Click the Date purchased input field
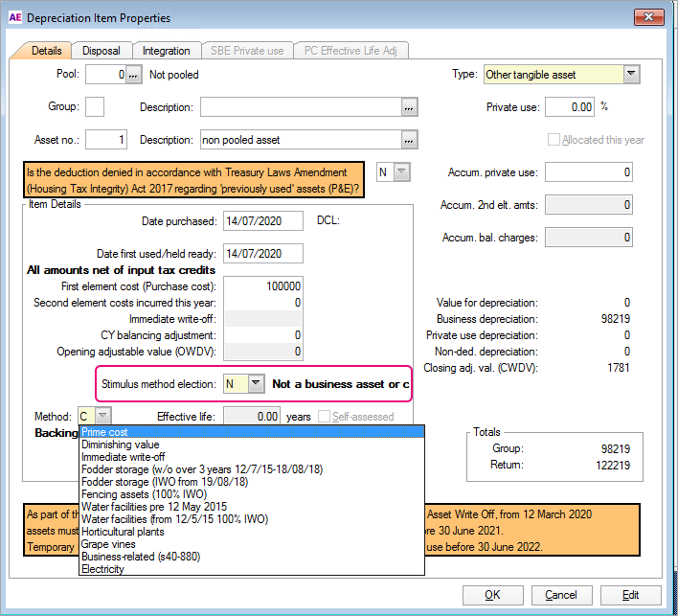The width and height of the screenshot is (678, 616). (x=263, y=221)
